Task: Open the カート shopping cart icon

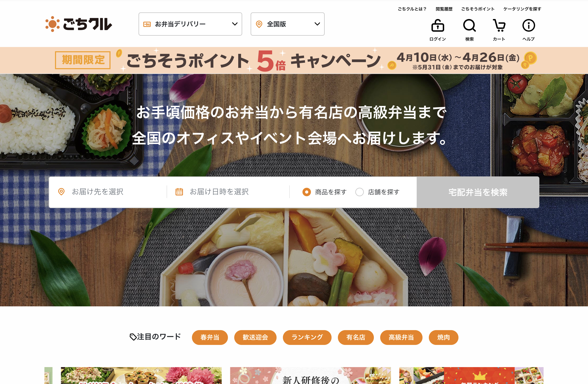Action: (x=499, y=26)
